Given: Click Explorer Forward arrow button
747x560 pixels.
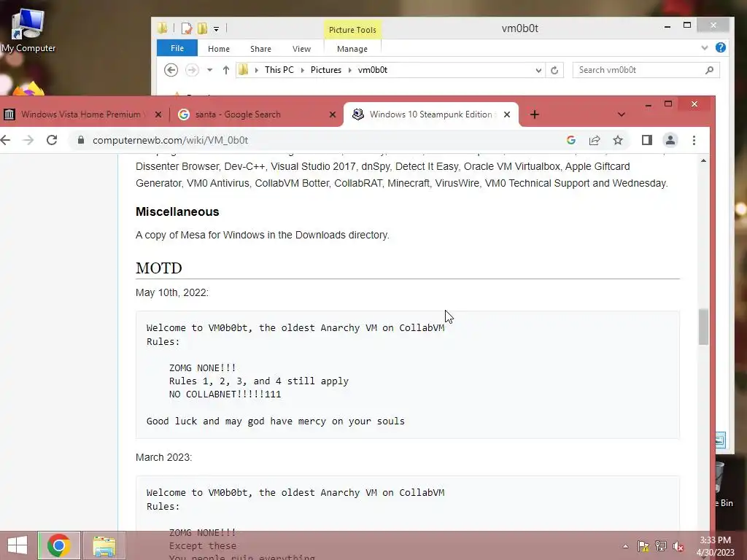Looking at the screenshot, I should [x=192, y=70].
